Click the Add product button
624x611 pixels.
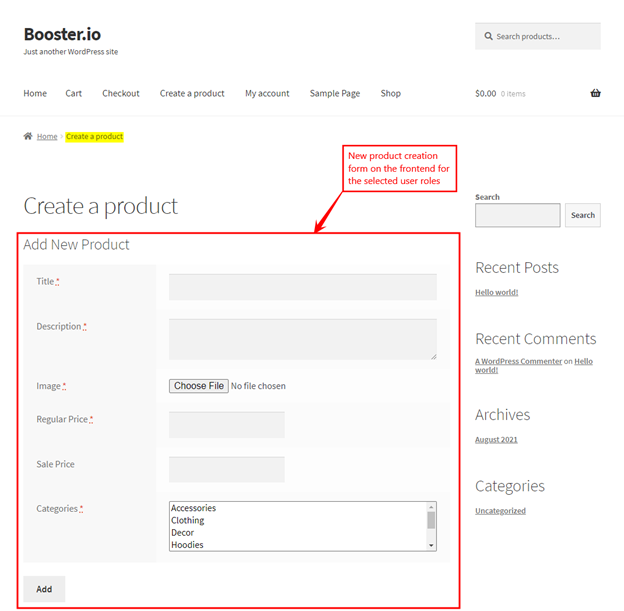pos(44,589)
